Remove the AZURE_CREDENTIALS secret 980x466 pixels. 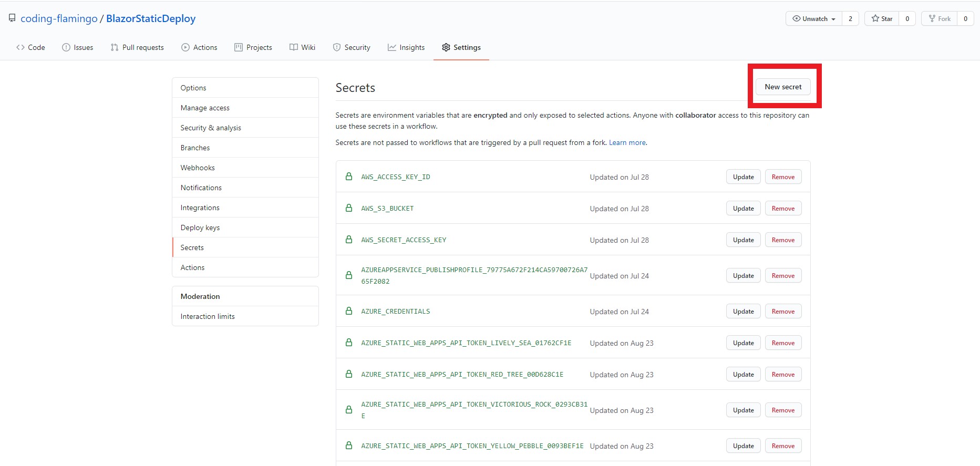[783, 312]
